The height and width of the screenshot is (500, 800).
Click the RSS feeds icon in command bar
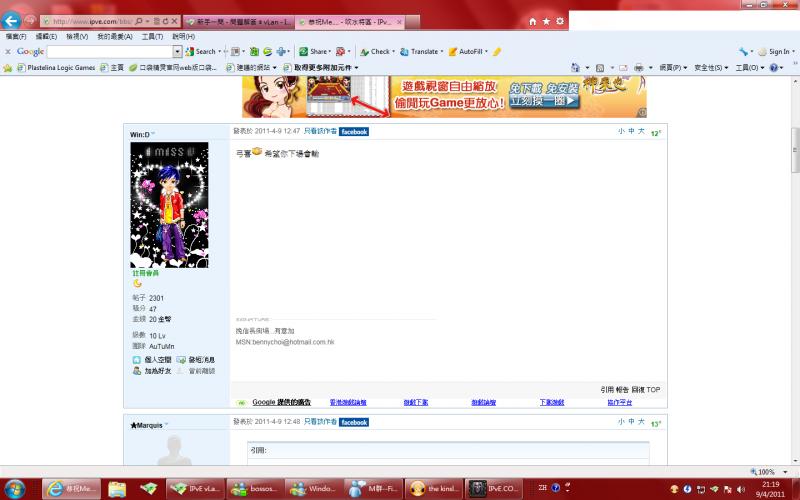pos(600,67)
